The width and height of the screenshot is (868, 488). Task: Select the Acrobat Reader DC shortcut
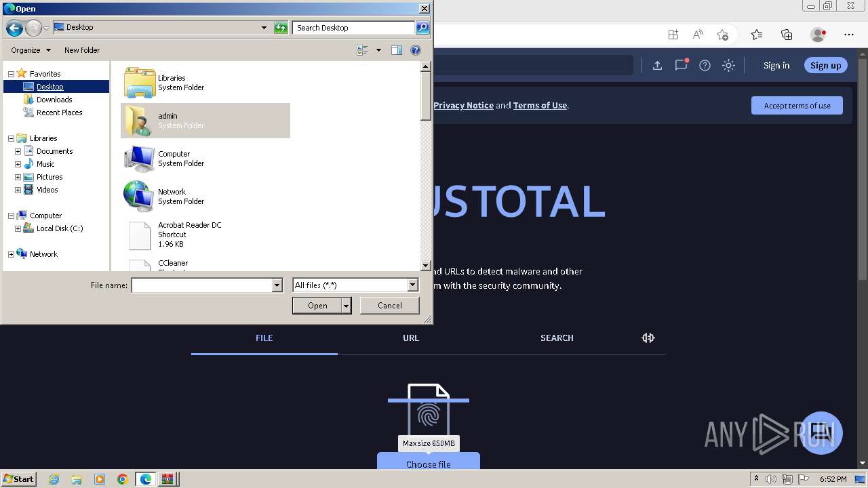205,235
